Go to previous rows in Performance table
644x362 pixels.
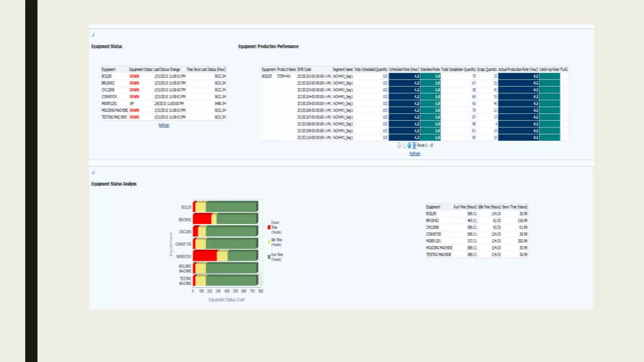tap(404, 145)
